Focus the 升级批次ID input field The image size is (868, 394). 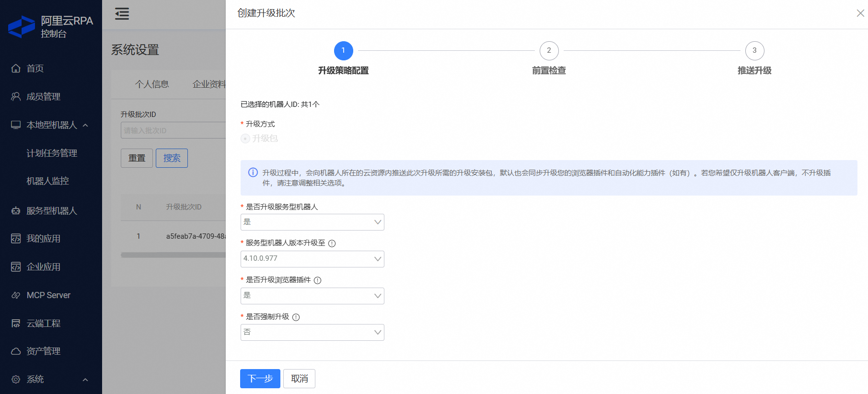(x=173, y=130)
